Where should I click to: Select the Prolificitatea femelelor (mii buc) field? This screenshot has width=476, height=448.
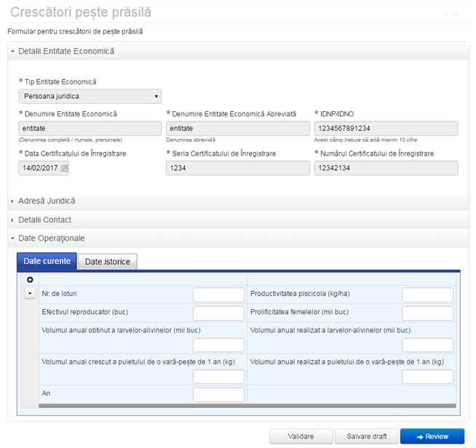(427, 313)
